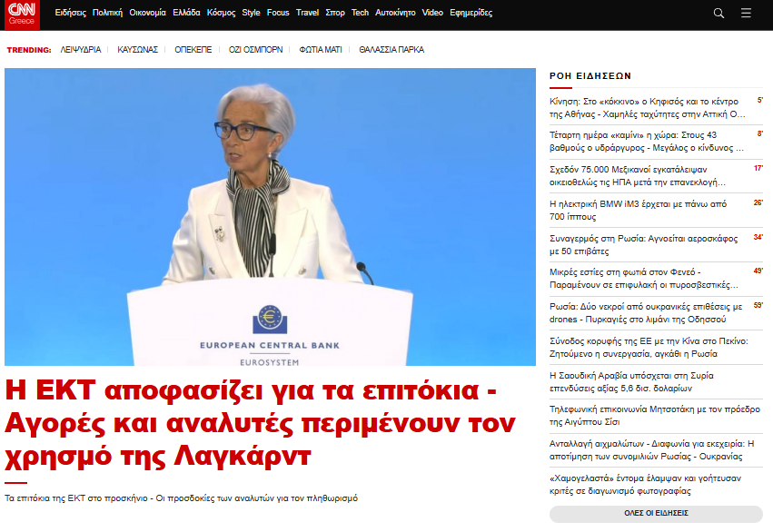The height and width of the screenshot is (532, 773).
Task: Open Σαουδική Αραβία Συρία investments story
Action: point(631,382)
